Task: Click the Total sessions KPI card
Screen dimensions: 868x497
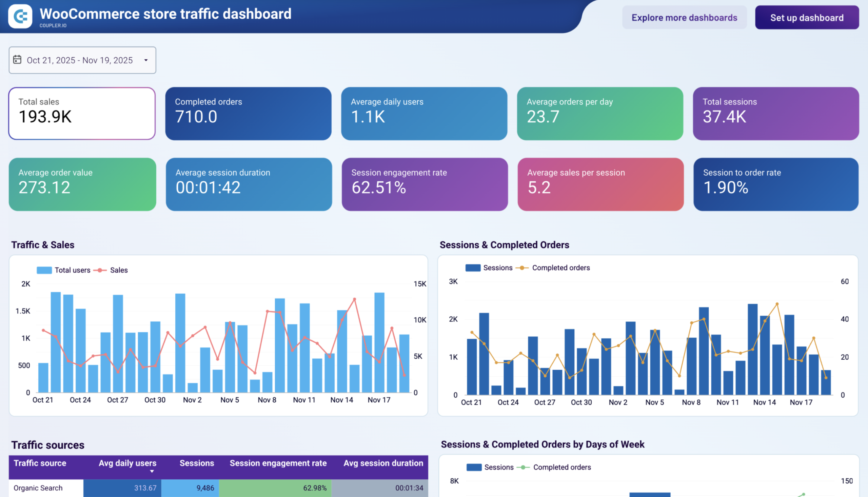Action: click(x=776, y=114)
